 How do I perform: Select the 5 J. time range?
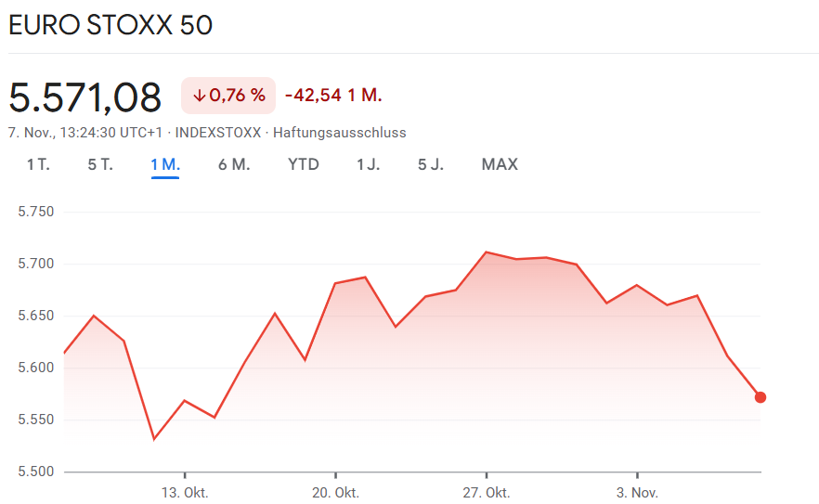pyautogui.click(x=430, y=164)
